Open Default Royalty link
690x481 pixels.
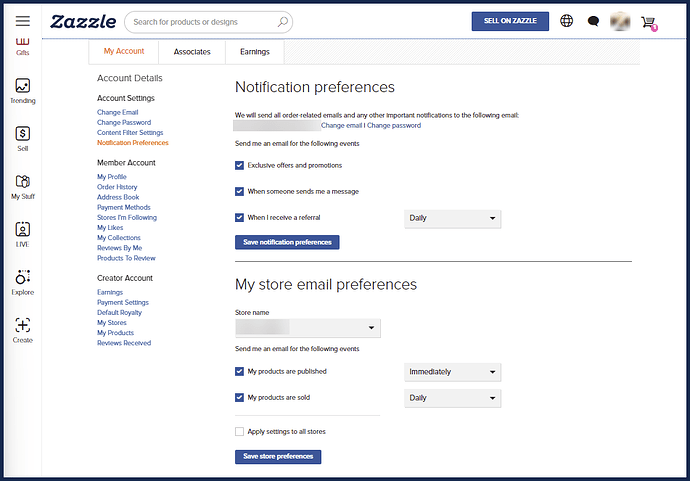click(x=119, y=312)
